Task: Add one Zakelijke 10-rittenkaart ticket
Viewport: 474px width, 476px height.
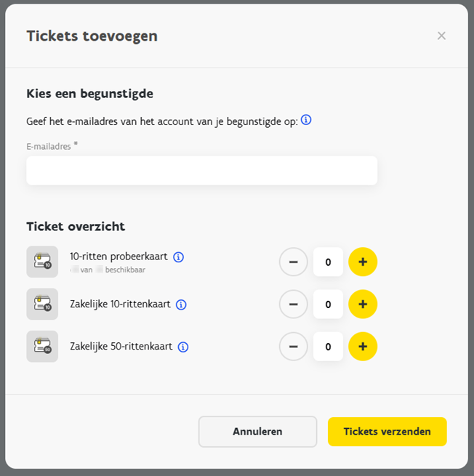Action: point(363,304)
